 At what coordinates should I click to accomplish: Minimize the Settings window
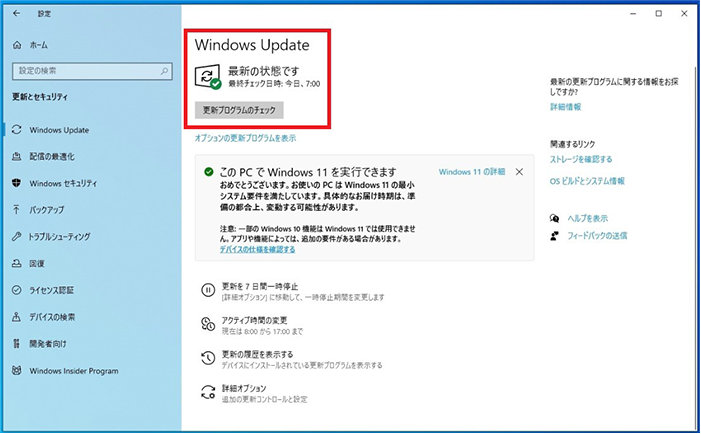[633, 14]
